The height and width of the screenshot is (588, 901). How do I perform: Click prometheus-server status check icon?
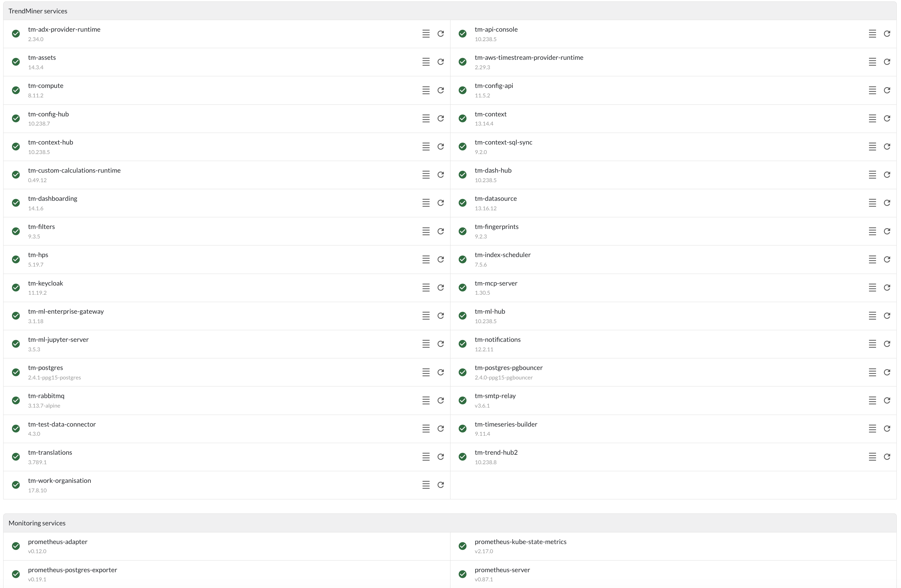point(462,574)
